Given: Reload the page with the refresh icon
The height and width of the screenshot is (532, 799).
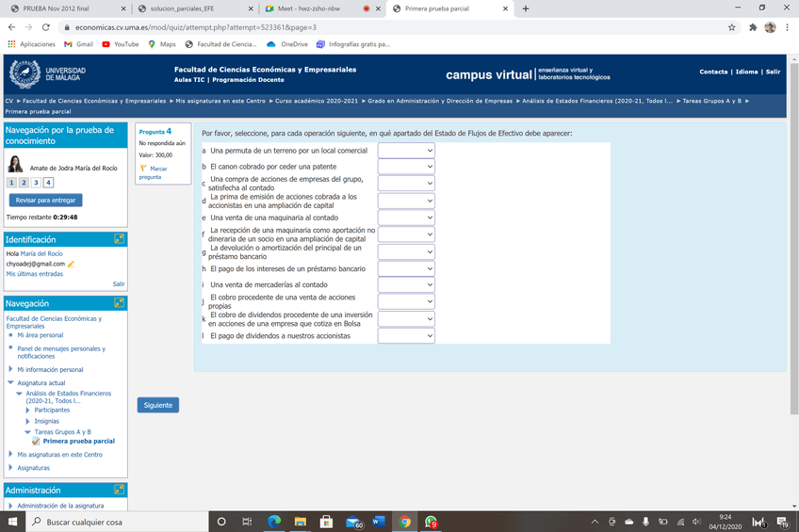Looking at the screenshot, I should 46,27.
